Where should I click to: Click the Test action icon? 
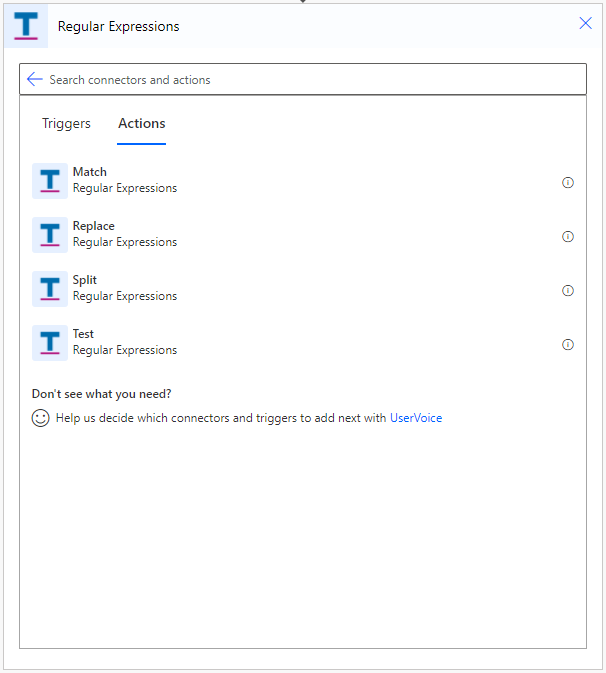[x=50, y=343]
